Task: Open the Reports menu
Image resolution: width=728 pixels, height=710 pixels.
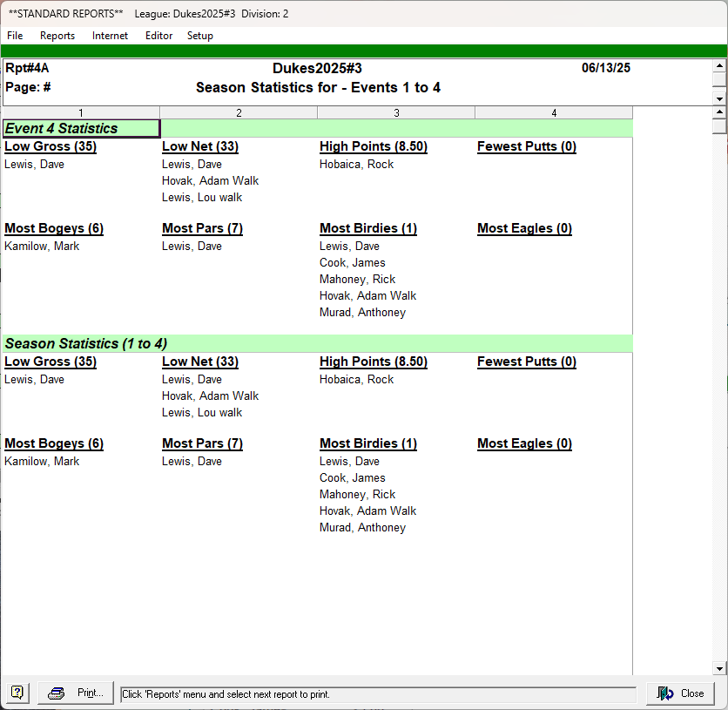Action: 57,36
